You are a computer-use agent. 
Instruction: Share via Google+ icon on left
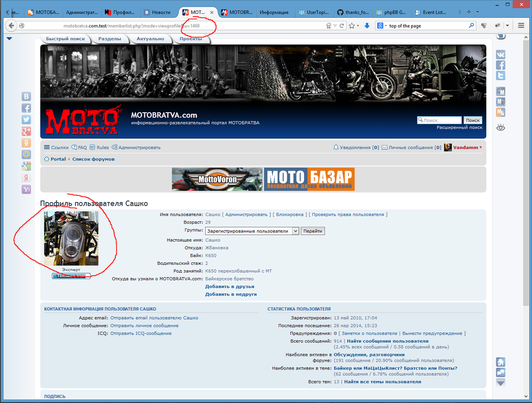click(x=26, y=131)
